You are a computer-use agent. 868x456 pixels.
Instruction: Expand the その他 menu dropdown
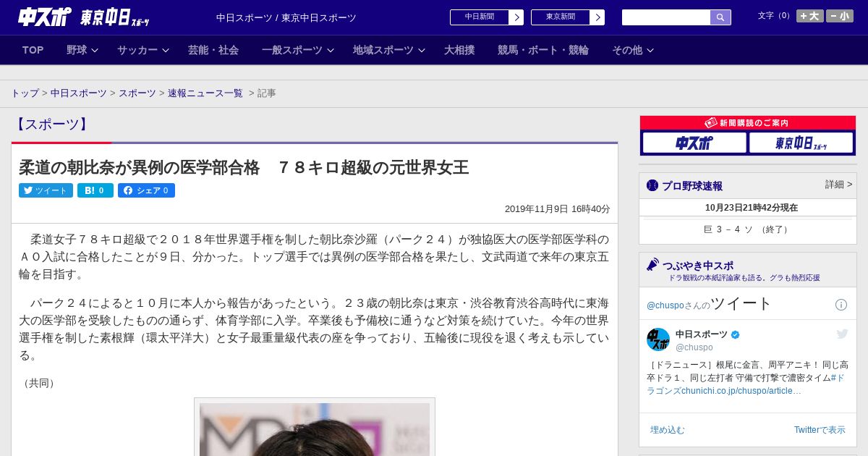(x=633, y=50)
